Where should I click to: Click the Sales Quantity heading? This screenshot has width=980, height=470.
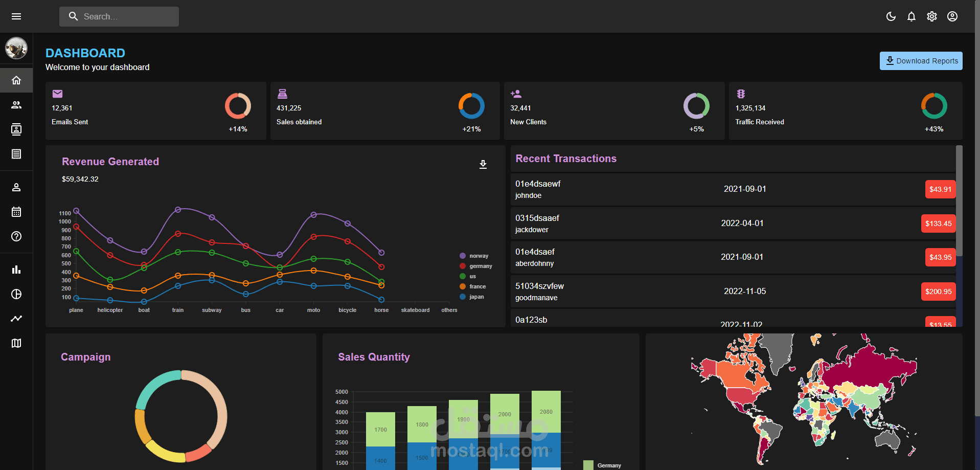coord(374,357)
